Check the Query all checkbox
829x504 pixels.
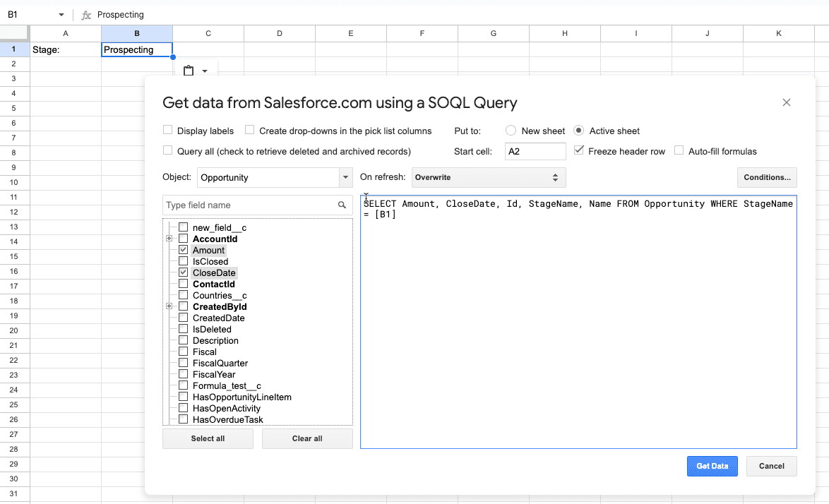(167, 150)
